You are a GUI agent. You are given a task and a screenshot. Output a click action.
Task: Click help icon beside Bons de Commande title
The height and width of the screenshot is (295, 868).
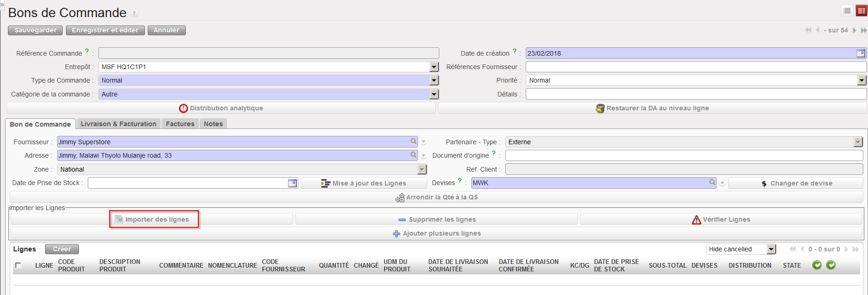pyautogui.click(x=134, y=13)
